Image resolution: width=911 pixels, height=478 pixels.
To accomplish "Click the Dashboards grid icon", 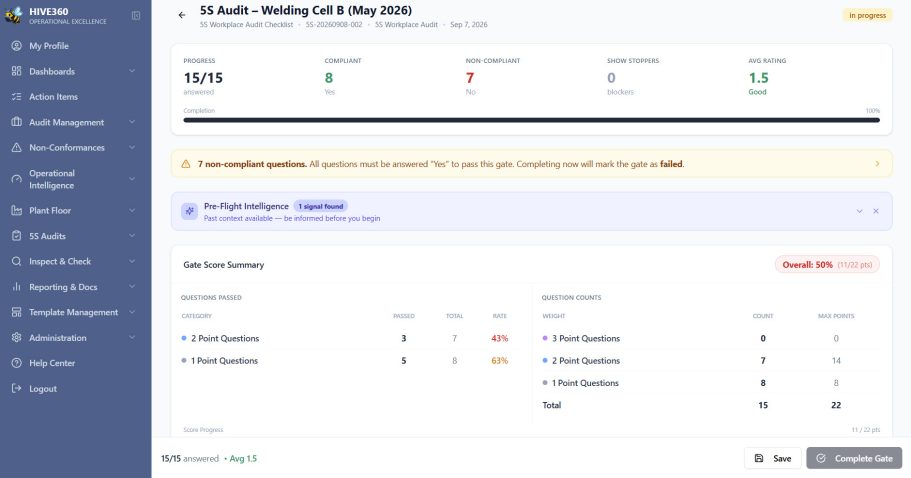I will pos(16,71).
